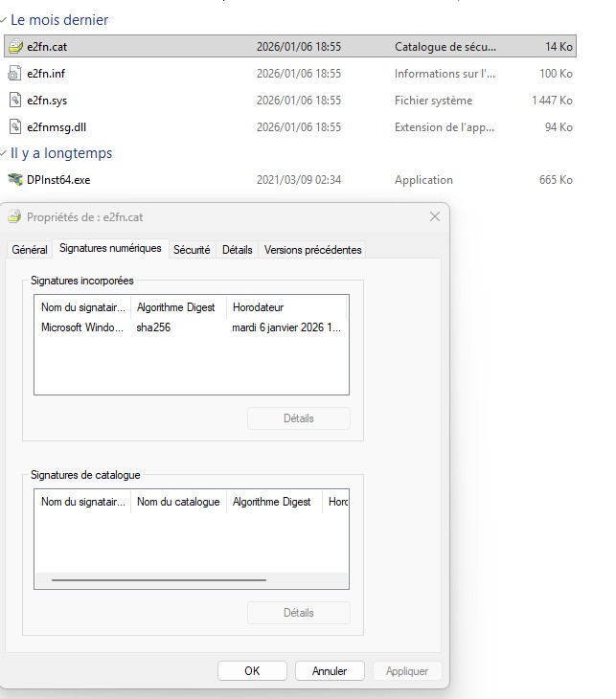Close the properties dialog window
616x699 pixels.
(x=435, y=217)
